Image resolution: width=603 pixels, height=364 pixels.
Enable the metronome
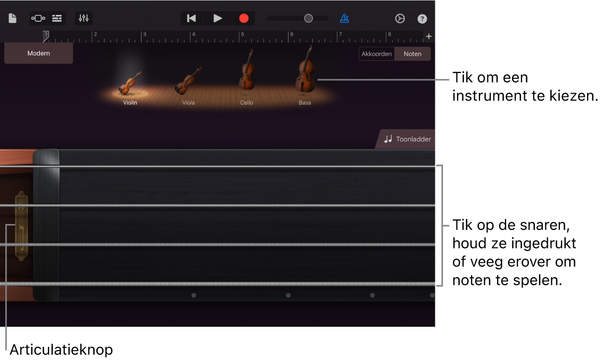pyautogui.click(x=344, y=18)
